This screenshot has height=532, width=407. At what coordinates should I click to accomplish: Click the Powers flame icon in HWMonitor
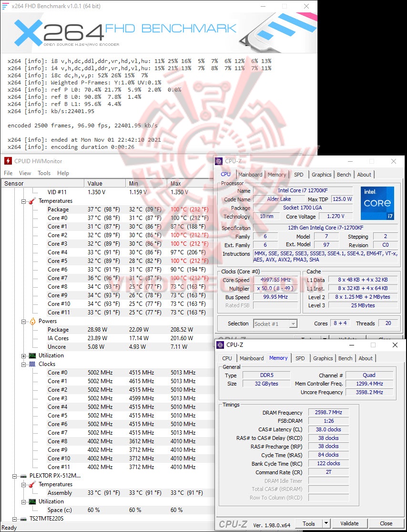pos(31,321)
